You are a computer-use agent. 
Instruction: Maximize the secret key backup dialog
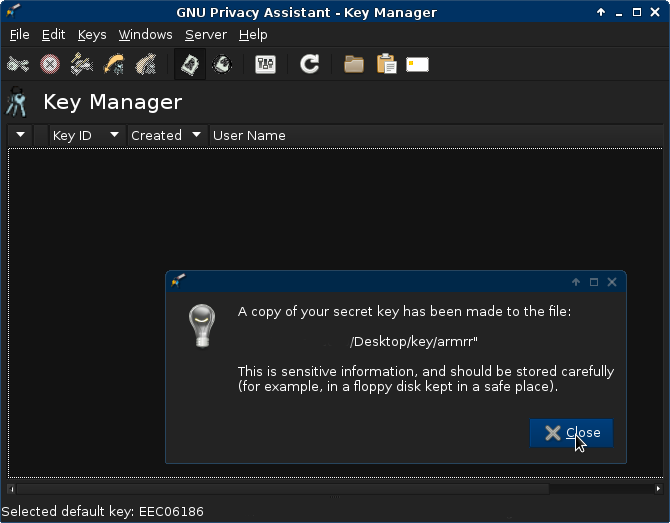[x=594, y=282]
